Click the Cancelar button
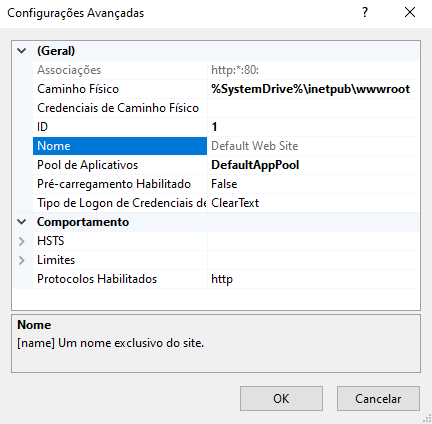This screenshot has width=432, height=424. pos(378,399)
